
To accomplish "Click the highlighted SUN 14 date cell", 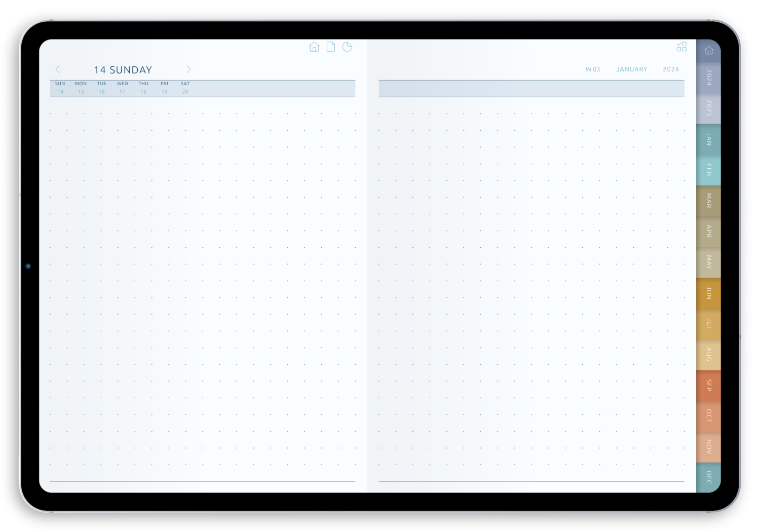I will click(60, 88).
